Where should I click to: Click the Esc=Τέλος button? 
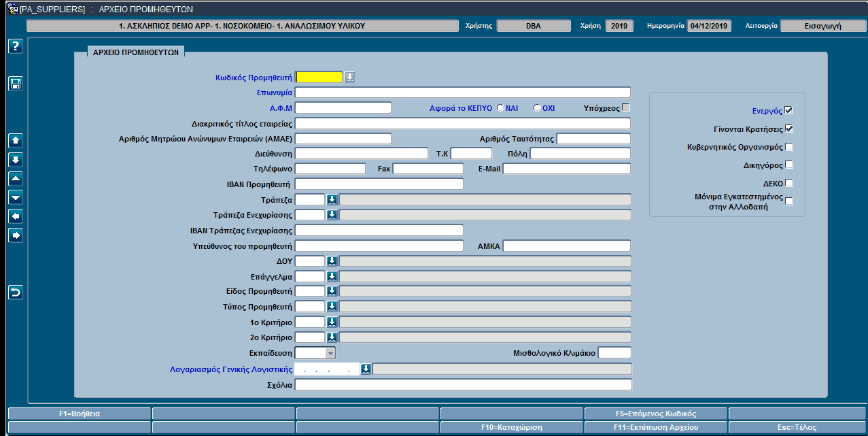[x=797, y=427]
